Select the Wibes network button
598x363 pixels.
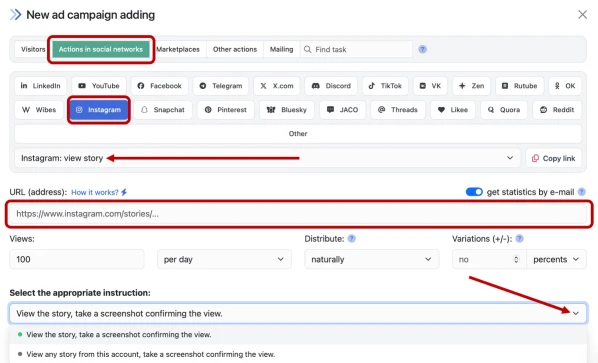click(x=39, y=110)
